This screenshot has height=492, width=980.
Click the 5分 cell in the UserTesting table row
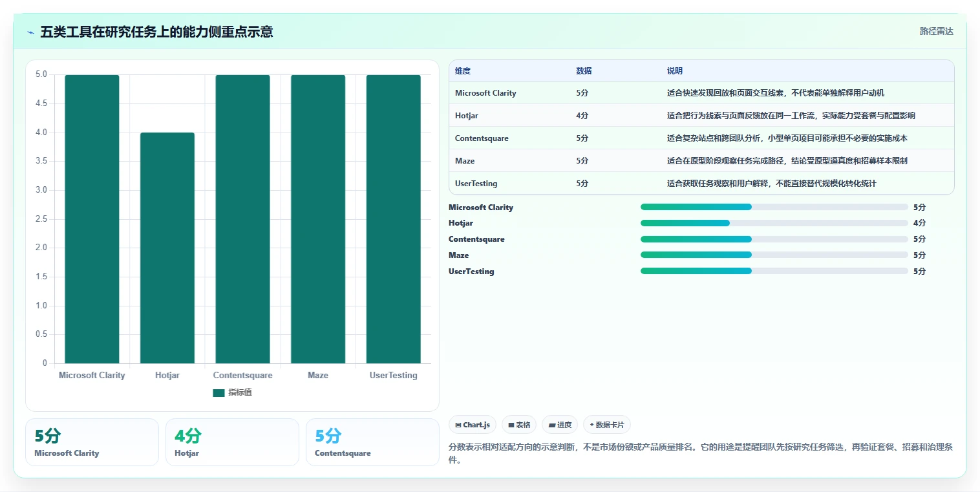(x=582, y=184)
